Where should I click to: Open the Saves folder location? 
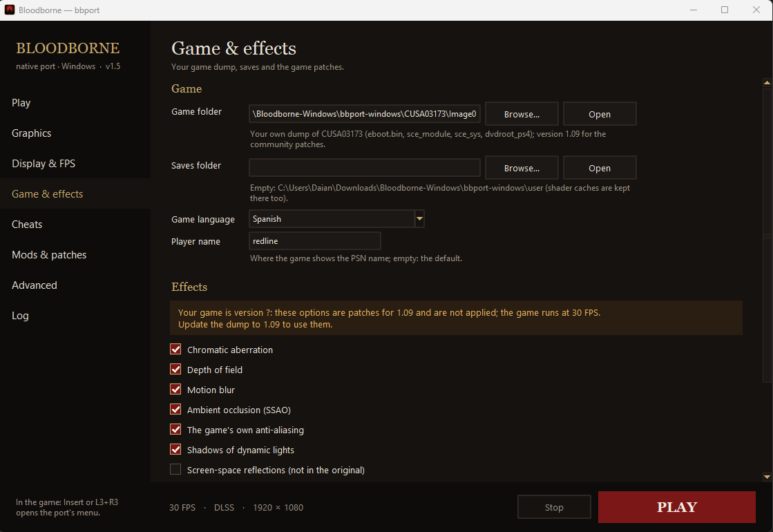tap(600, 168)
